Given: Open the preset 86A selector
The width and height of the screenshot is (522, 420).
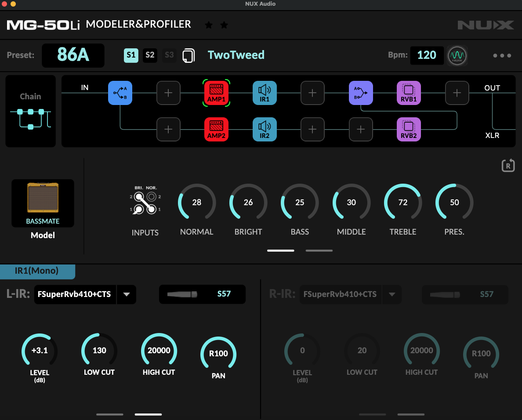Looking at the screenshot, I should 73,55.
